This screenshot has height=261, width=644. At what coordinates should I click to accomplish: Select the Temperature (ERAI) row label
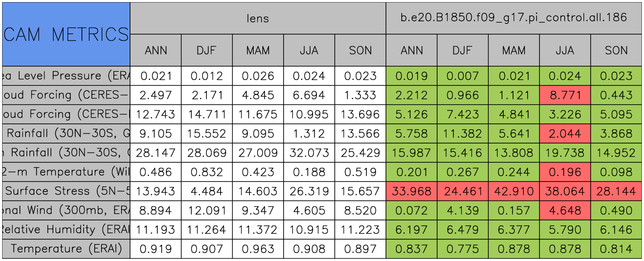coord(66,249)
